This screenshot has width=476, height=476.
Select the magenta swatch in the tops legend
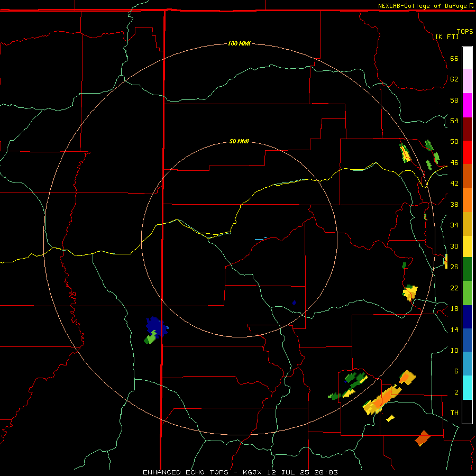tap(467, 105)
